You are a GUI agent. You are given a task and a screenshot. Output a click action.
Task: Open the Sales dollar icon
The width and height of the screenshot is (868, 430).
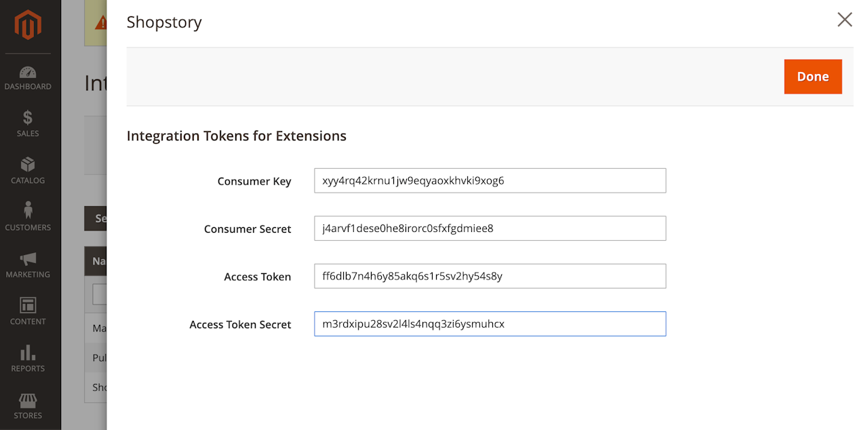point(28,118)
